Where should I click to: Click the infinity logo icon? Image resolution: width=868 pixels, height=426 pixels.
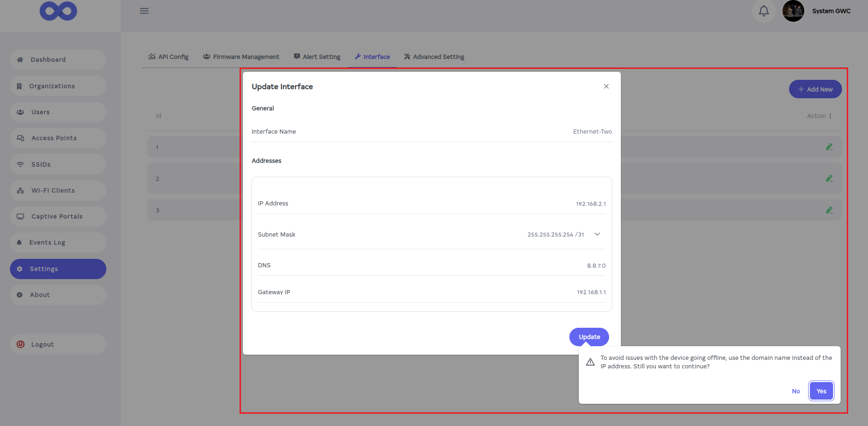point(58,11)
